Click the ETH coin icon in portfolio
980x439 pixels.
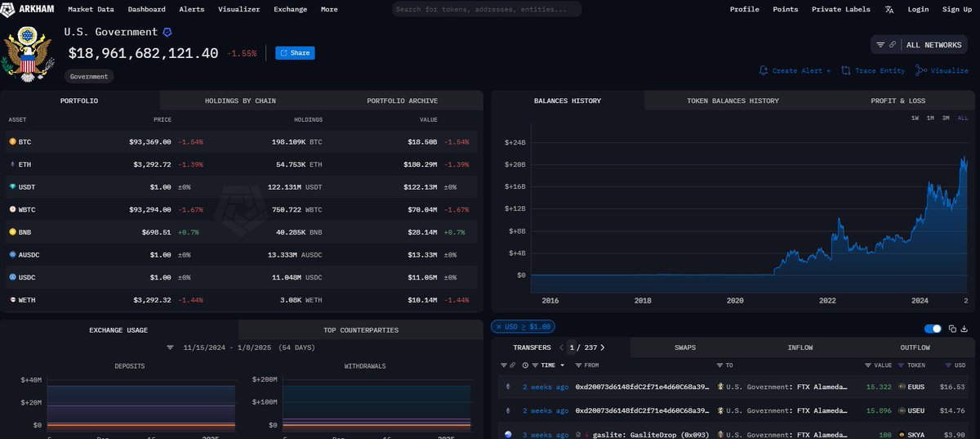12,164
